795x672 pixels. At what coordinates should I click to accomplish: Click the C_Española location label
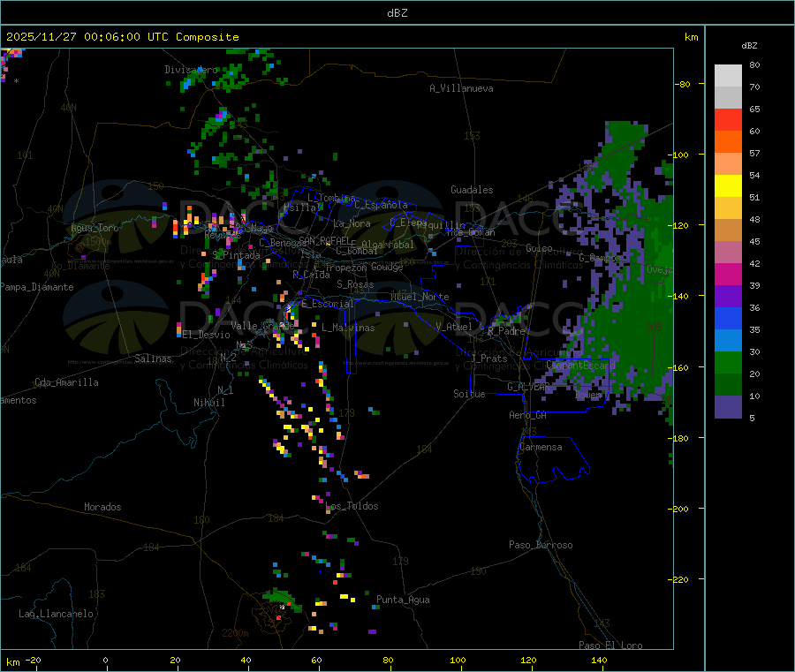point(382,205)
